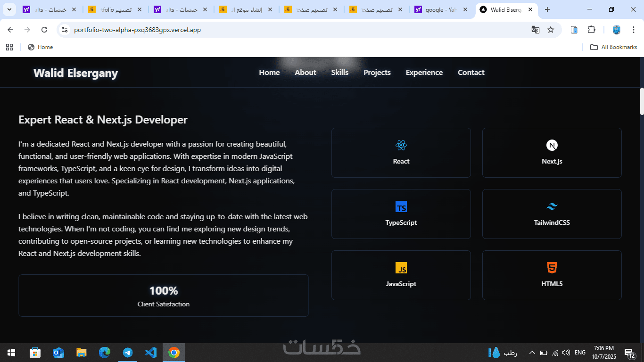The image size is (644, 362).
Task: Click the TailwindCSS wave logo
Action: (552, 206)
